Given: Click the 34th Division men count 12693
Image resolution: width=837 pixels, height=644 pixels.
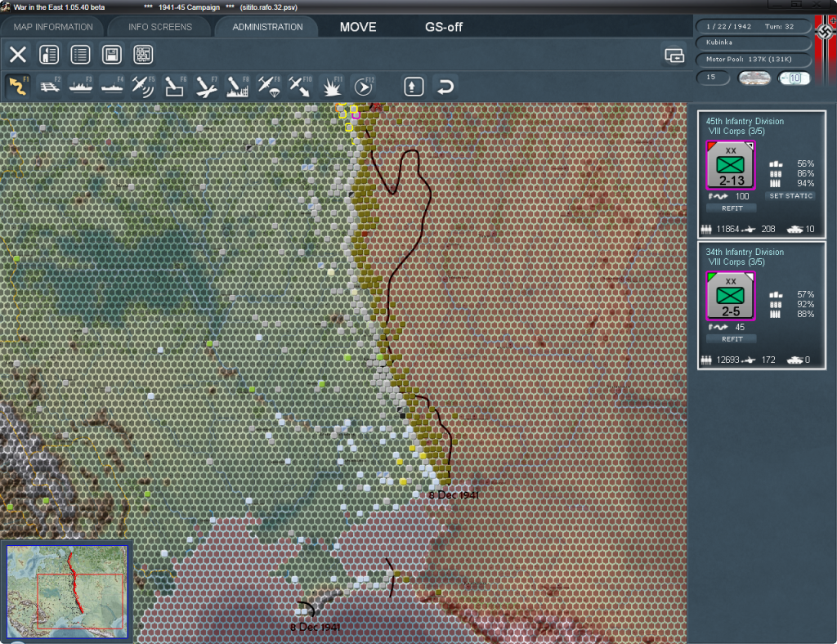Looking at the screenshot, I should pyautogui.click(x=727, y=360).
